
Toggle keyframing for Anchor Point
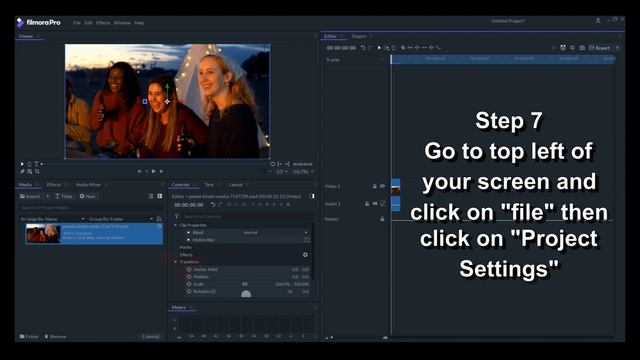pyautogui.click(x=189, y=269)
